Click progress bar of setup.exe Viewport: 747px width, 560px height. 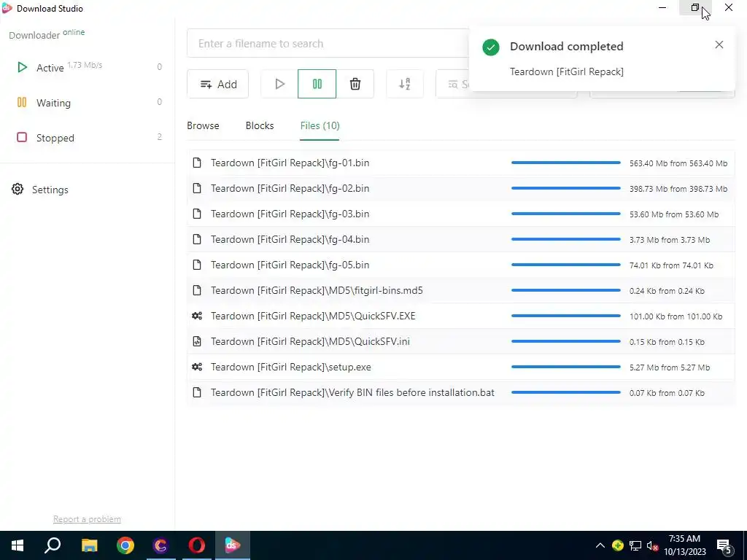click(x=566, y=367)
